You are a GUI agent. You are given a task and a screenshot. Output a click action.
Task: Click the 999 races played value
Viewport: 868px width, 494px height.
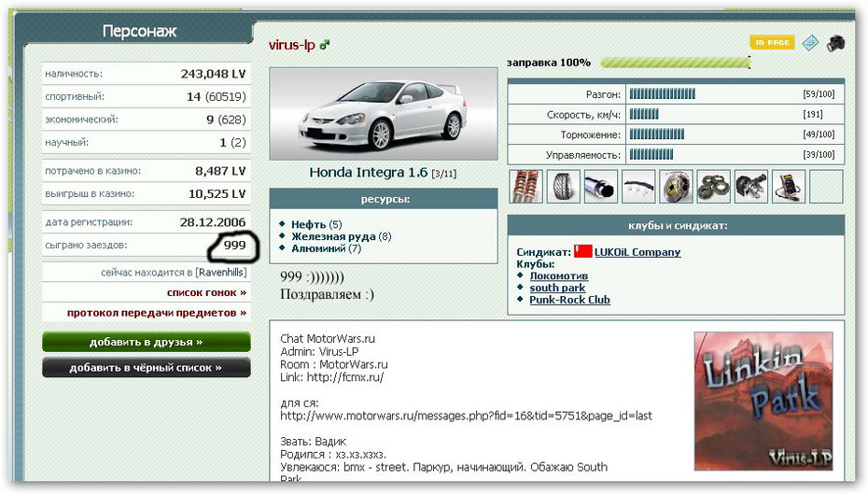pyautogui.click(x=234, y=246)
